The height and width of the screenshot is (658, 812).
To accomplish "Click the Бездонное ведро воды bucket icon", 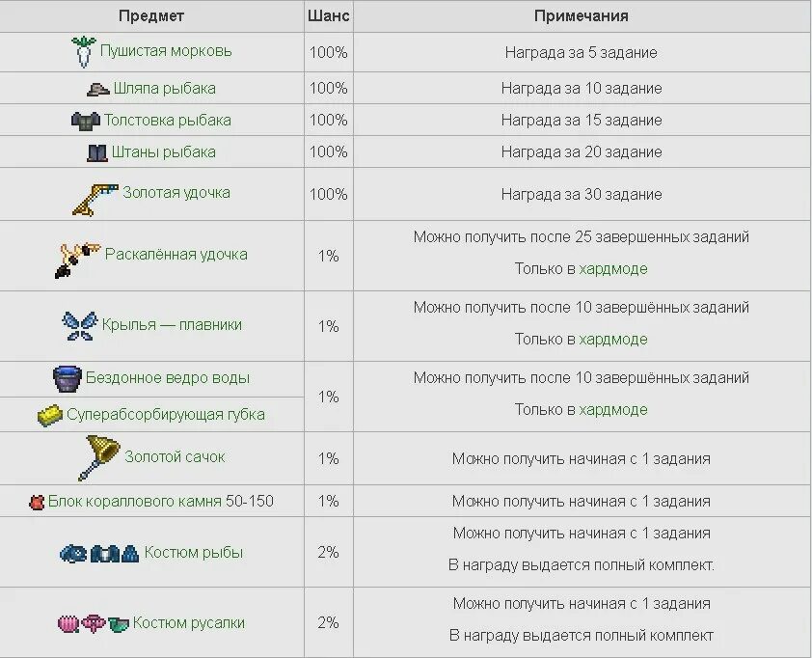I will [68, 379].
